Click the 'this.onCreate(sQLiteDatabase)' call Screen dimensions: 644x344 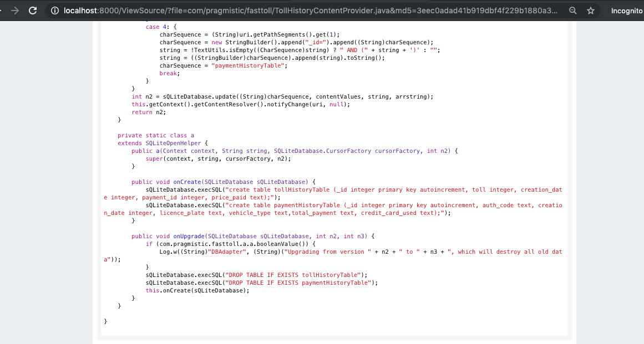197,290
